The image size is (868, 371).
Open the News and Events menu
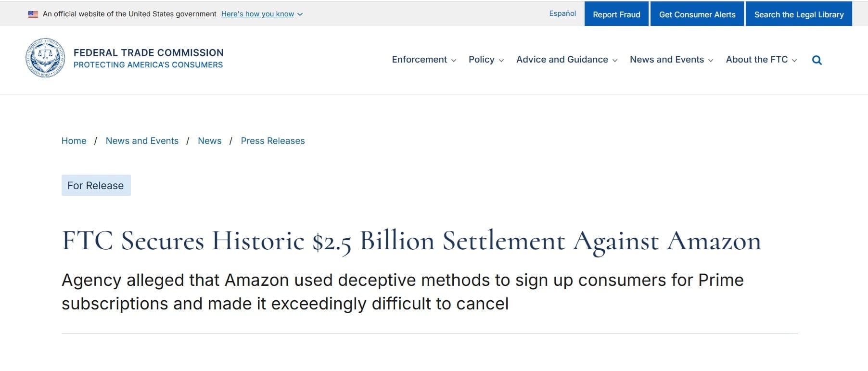point(671,60)
